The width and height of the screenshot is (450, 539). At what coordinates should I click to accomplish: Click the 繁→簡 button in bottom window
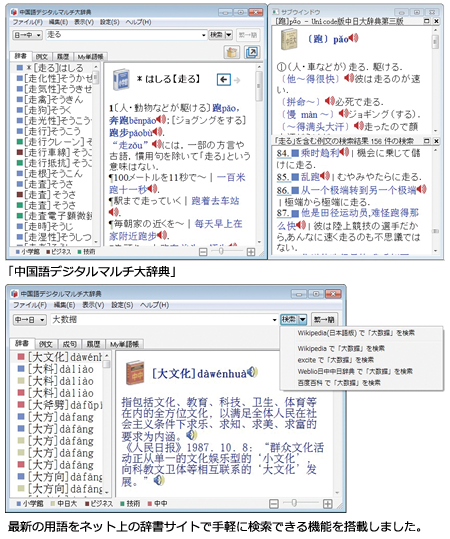click(x=324, y=320)
